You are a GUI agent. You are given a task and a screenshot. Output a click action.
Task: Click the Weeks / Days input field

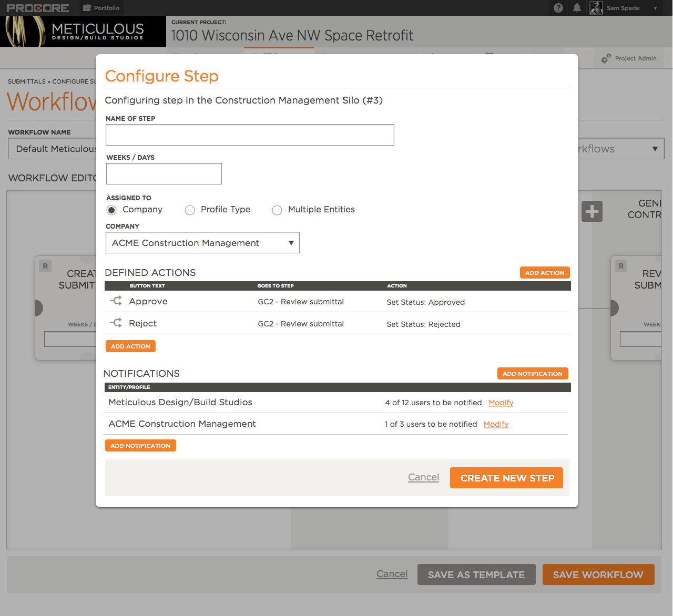click(164, 173)
